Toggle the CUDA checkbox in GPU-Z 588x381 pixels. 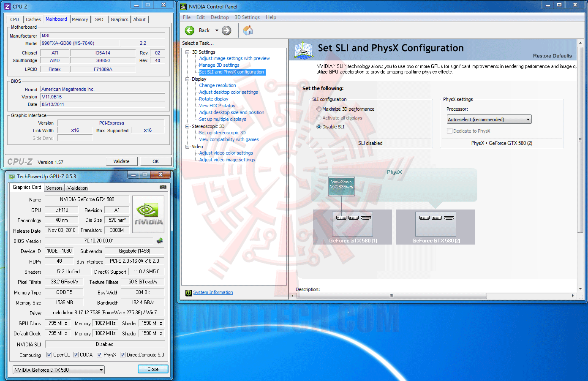click(x=76, y=355)
